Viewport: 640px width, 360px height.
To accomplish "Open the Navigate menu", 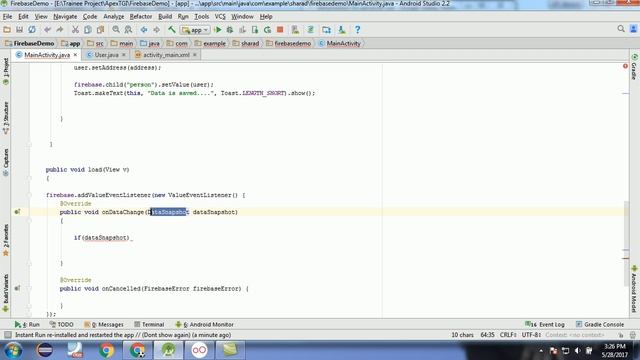I will [x=65, y=17].
